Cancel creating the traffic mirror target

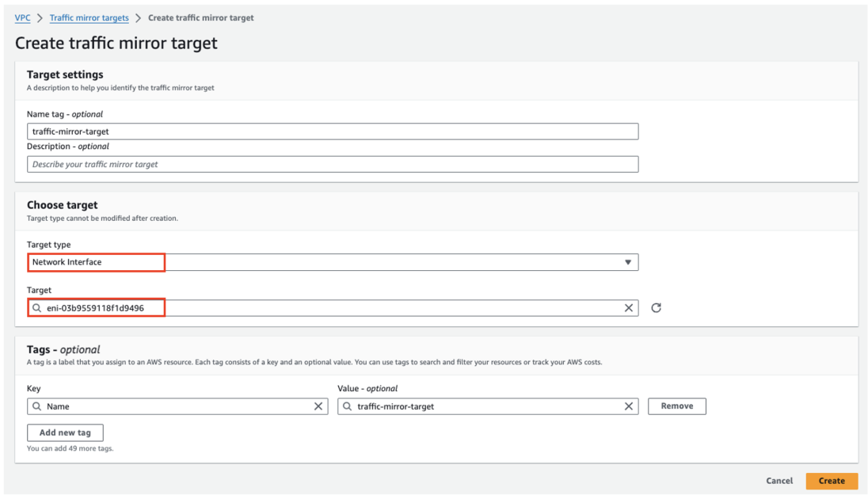pyautogui.click(x=779, y=481)
